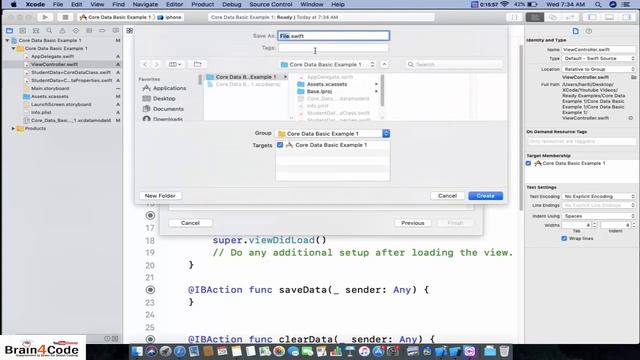Open the Report navigator speech-bubble icon
The image size is (640, 360).
(116, 31)
